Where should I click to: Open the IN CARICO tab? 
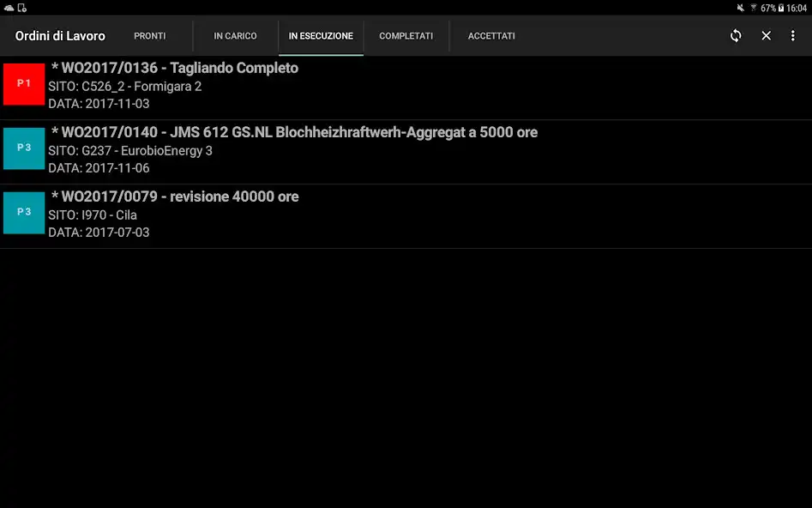click(x=235, y=36)
